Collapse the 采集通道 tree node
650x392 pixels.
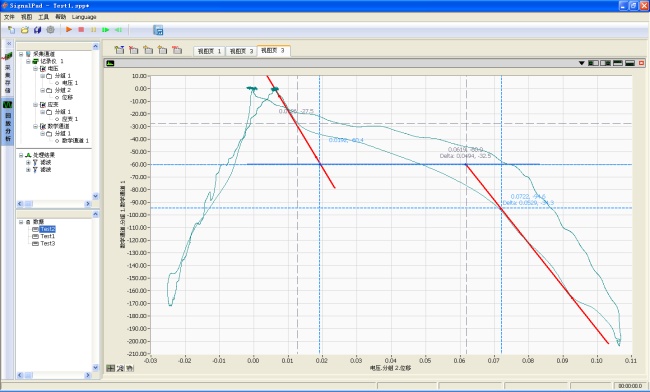pos(21,54)
